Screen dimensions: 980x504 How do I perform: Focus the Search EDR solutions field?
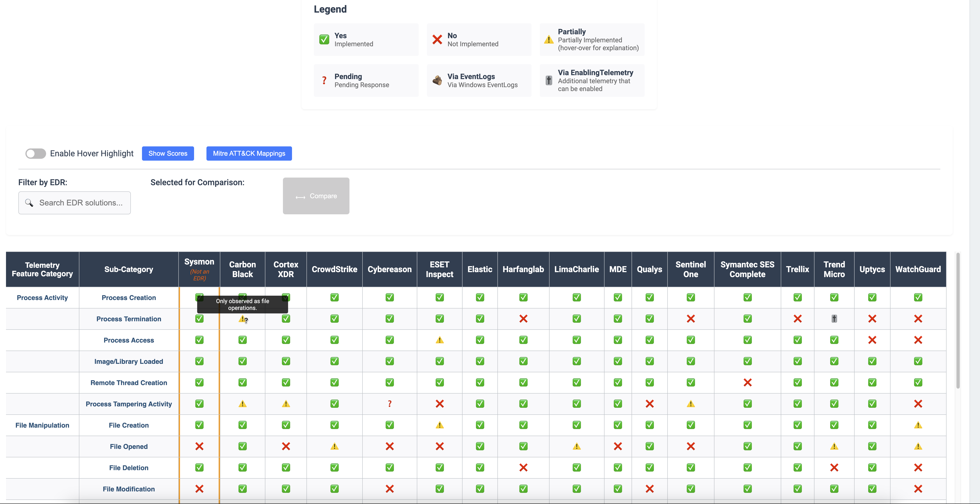(75, 203)
